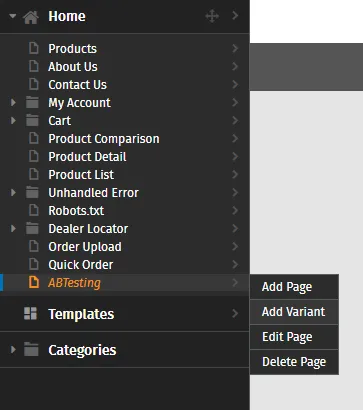The height and width of the screenshot is (410, 363).
Task: Select the Contact Us page label
Action: click(x=78, y=85)
